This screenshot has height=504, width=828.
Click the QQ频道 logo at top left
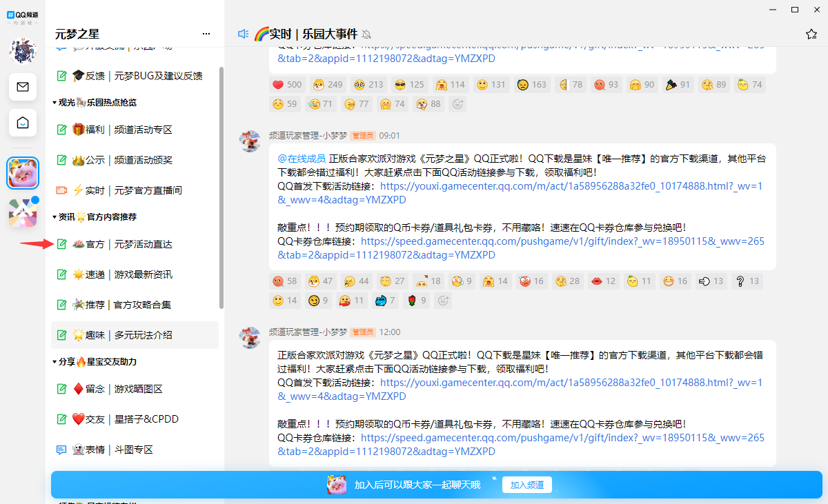(23, 14)
